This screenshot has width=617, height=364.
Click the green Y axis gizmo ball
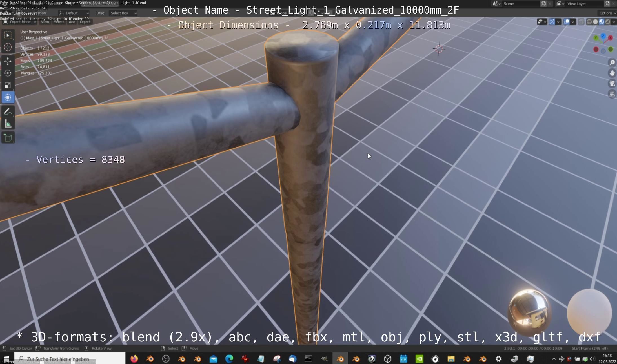tap(596, 38)
